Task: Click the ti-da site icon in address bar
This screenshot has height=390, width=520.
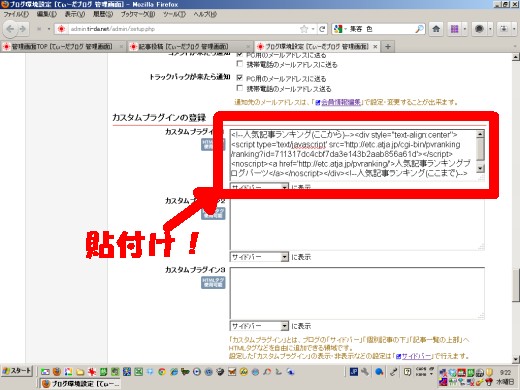Action: (x=61, y=29)
